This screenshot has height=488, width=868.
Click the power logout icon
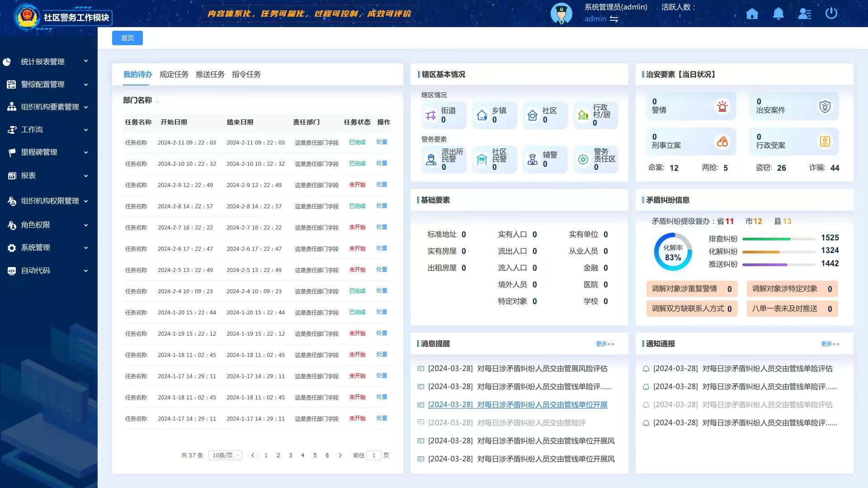(831, 13)
